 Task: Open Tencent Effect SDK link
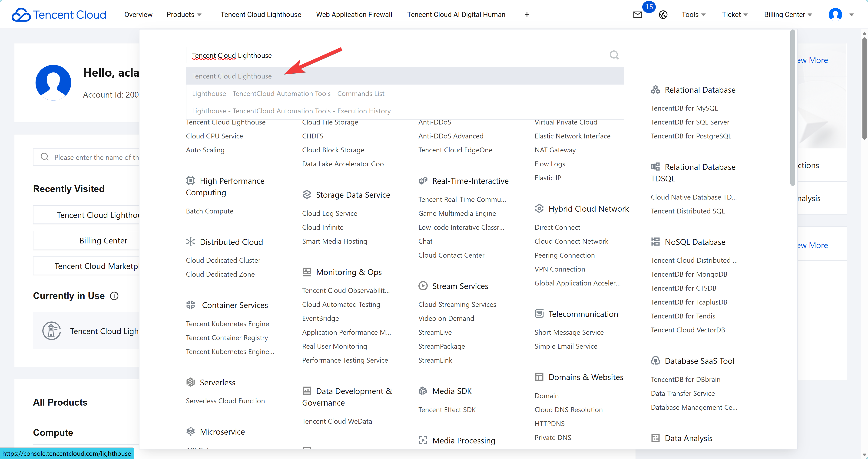tap(447, 410)
